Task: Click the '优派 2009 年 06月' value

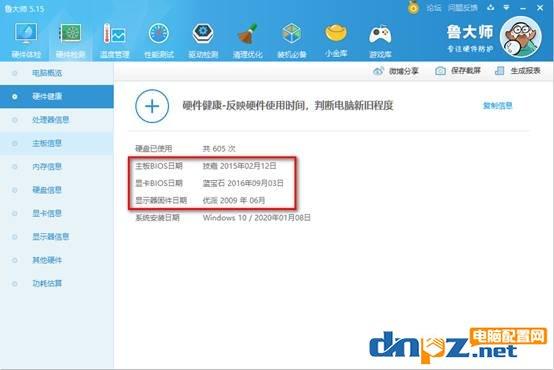Action: coord(234,200)
